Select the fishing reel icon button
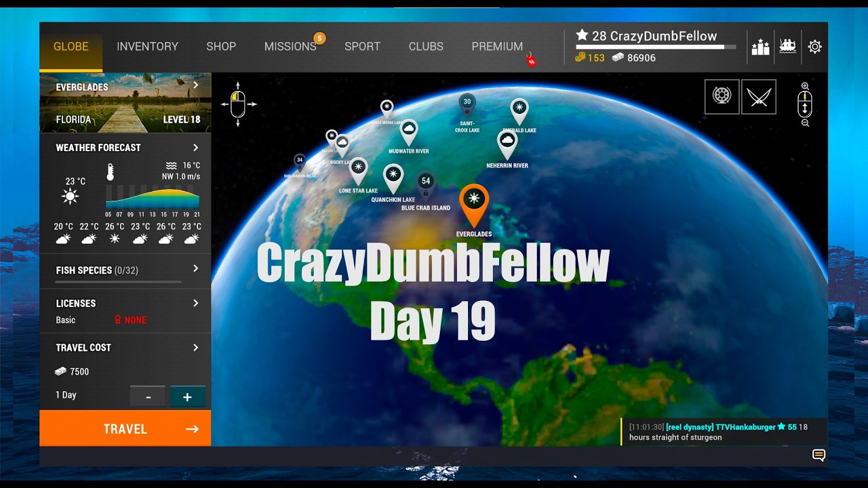This screenshot has height=488, width=868. click(x=722, y=96)
